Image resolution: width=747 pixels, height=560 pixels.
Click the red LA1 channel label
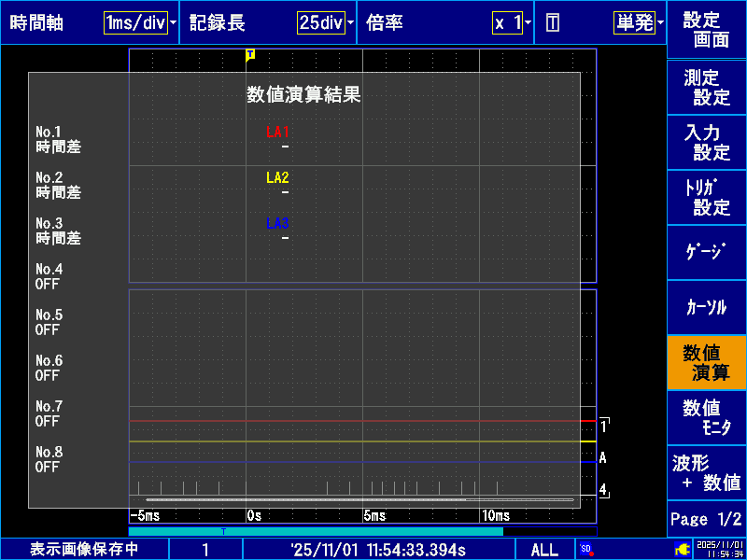277,133
